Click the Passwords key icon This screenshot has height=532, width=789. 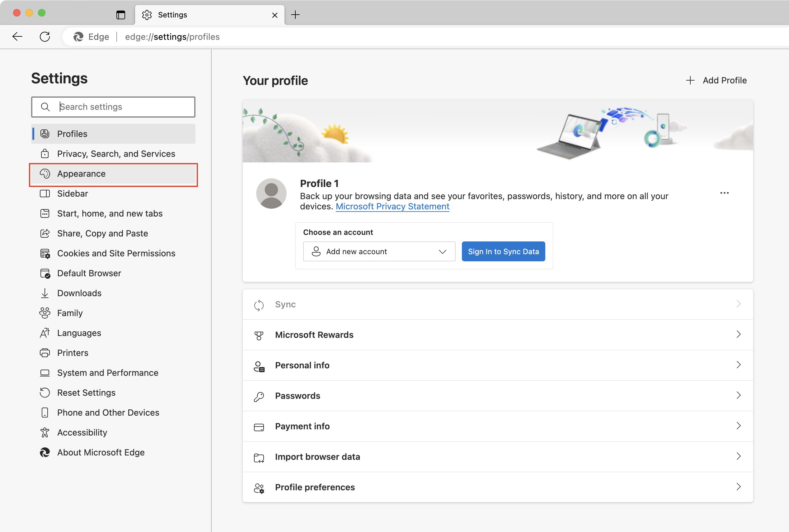point(259,396)
